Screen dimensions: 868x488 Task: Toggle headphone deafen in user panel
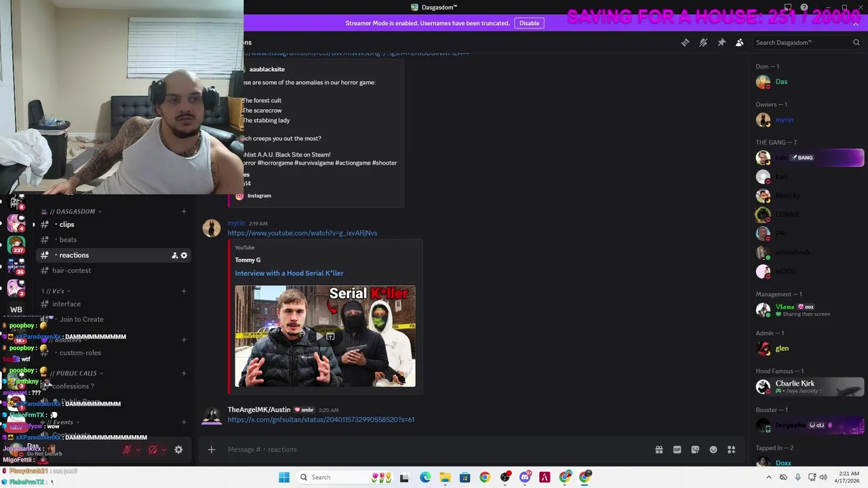coord(153,449)
